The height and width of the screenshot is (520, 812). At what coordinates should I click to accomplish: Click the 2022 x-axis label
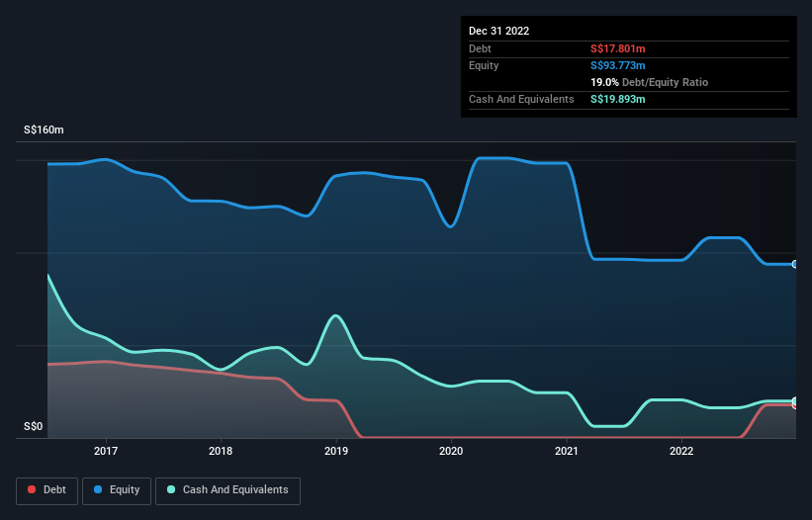pyautogui.click(x=681, y=451)
